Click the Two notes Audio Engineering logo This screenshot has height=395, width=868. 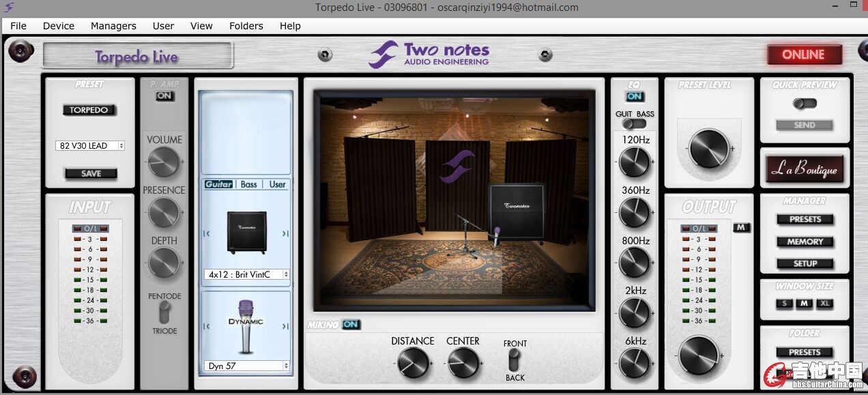tap(429, 55)
